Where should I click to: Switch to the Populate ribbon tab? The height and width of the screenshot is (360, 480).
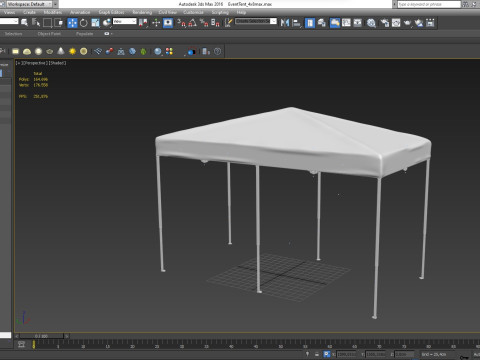point(84,34)
